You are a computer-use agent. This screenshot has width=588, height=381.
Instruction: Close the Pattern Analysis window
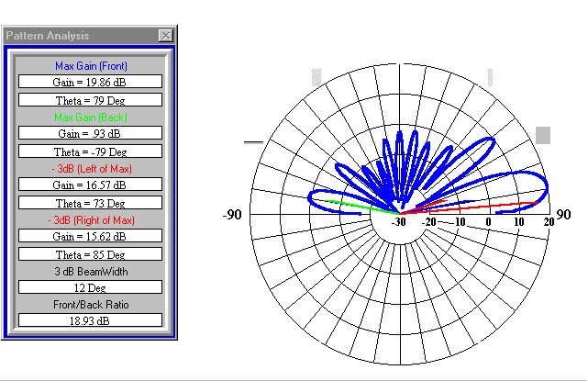166,35
